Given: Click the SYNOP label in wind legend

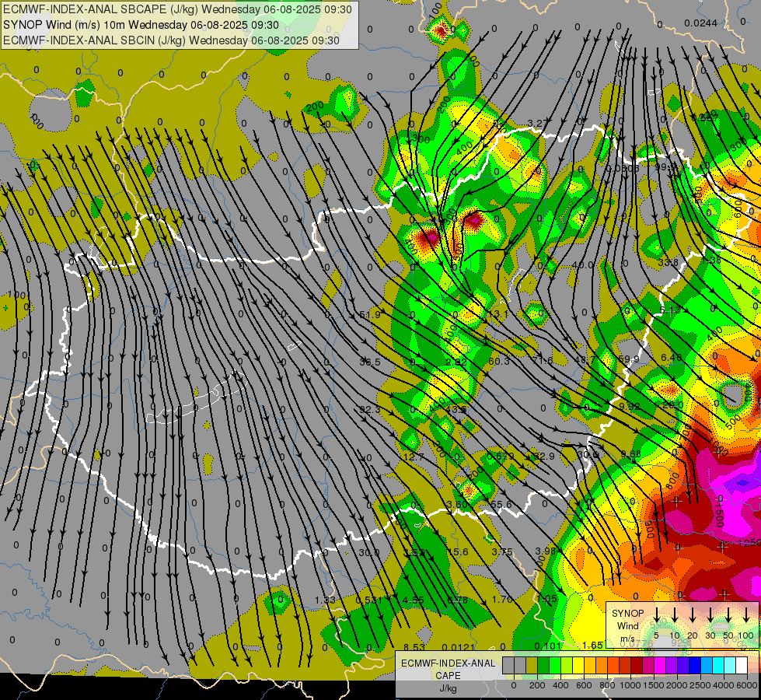Looking at the screenshot, I should click(x=627, y=613).
